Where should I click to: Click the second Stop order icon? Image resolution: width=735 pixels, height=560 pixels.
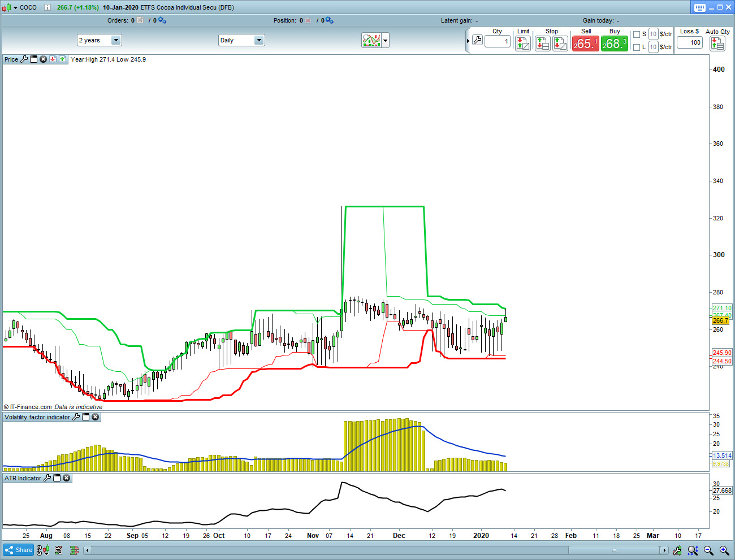[560, 44]
